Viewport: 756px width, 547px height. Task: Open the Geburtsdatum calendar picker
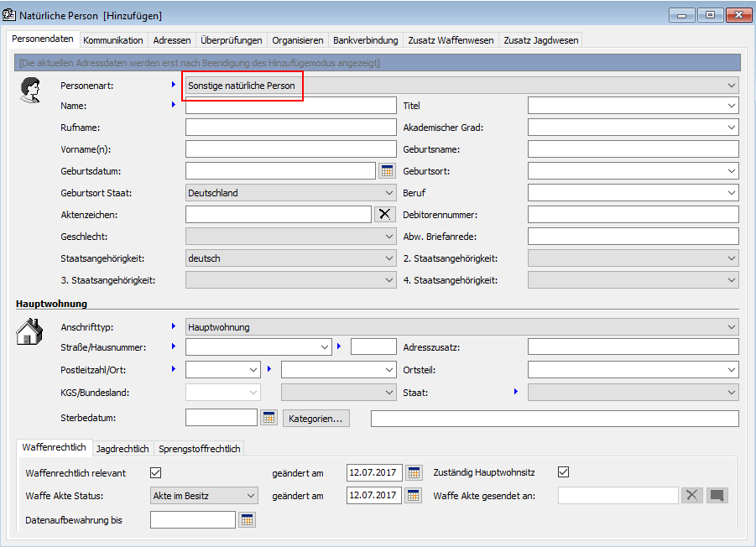(x=386, y=171)
